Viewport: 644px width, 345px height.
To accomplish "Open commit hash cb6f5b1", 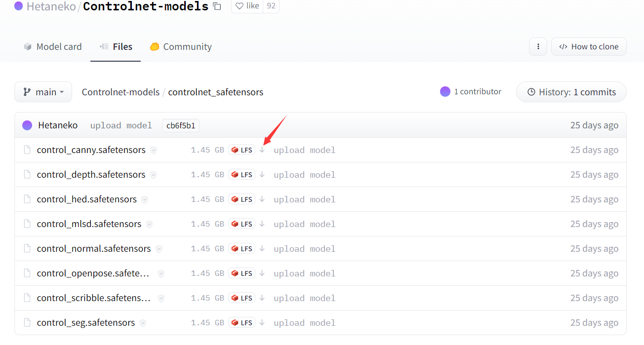I will [x=181, y=125].
